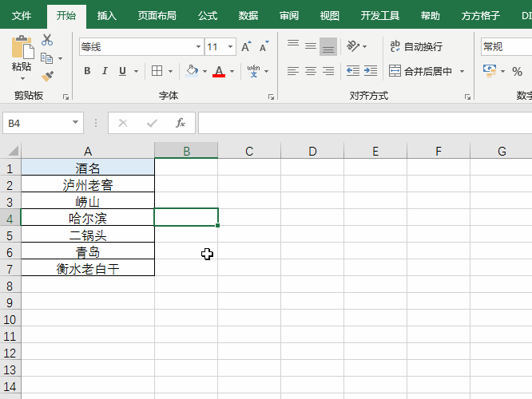532x399 pixels.
Task: Select cell containing 衡水老白干
Action: 88,269
